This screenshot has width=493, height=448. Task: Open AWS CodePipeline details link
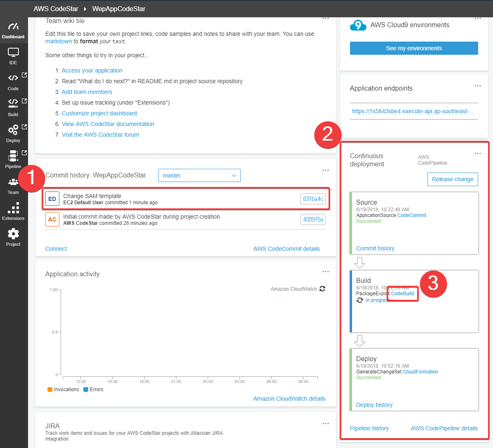click(444, 428)
